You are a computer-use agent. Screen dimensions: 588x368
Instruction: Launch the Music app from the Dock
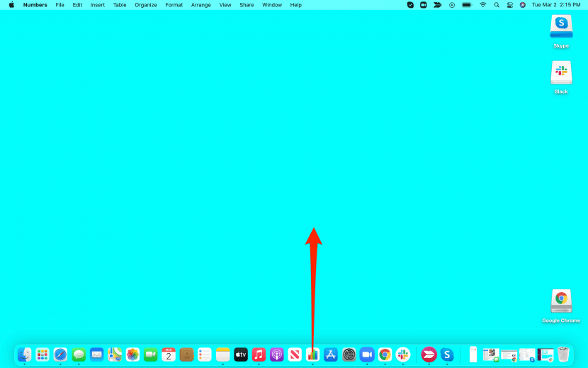[x=259, y=355]
